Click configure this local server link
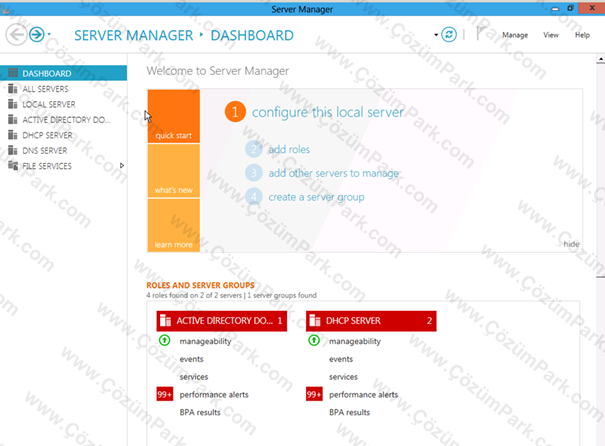The width and height of the screenshot is (605, 446). [328, 112]
